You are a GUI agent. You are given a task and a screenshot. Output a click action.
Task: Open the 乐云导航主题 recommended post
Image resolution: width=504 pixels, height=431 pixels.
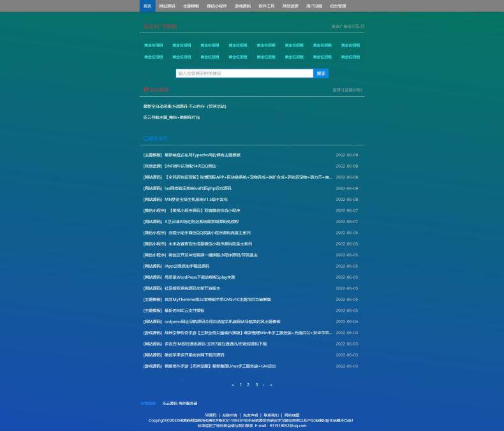(x=172, y=117)
